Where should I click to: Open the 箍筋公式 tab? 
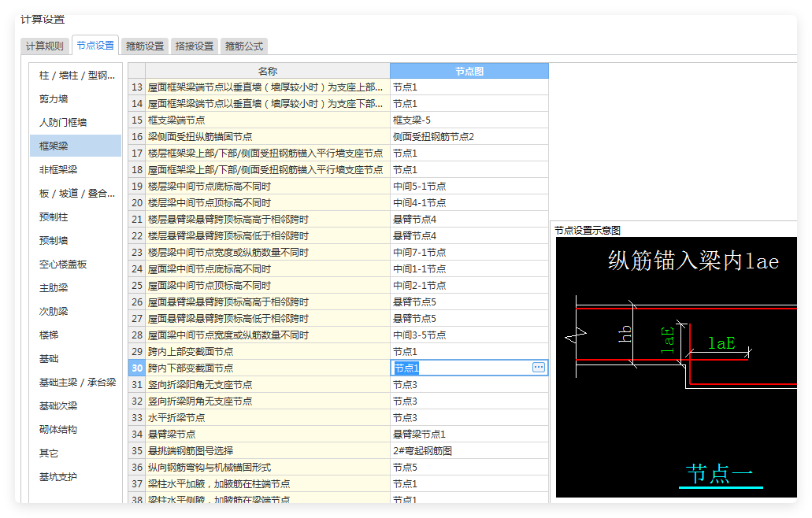coord(244,46)
